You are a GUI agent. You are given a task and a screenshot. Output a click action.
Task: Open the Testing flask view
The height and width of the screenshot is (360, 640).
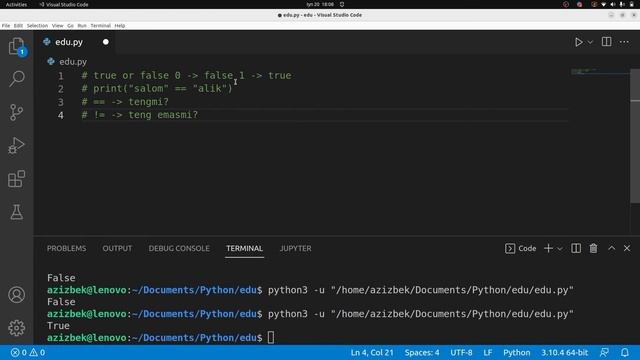(16, 212)
